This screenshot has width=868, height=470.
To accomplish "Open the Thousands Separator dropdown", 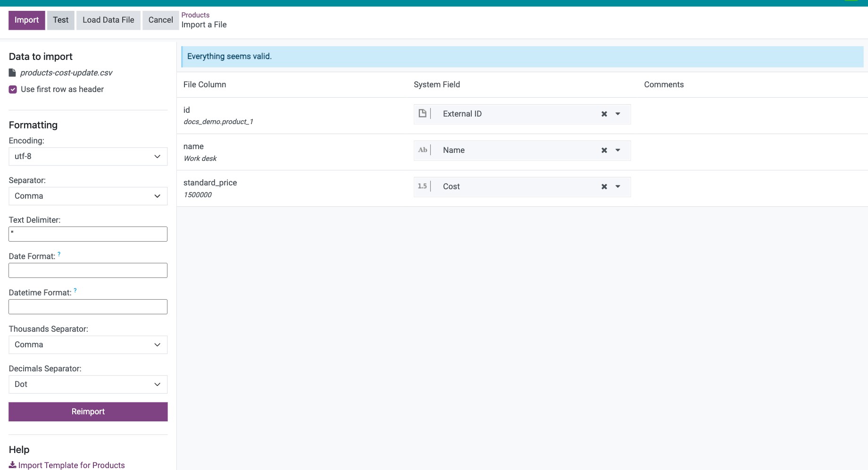I will [88, 344].
